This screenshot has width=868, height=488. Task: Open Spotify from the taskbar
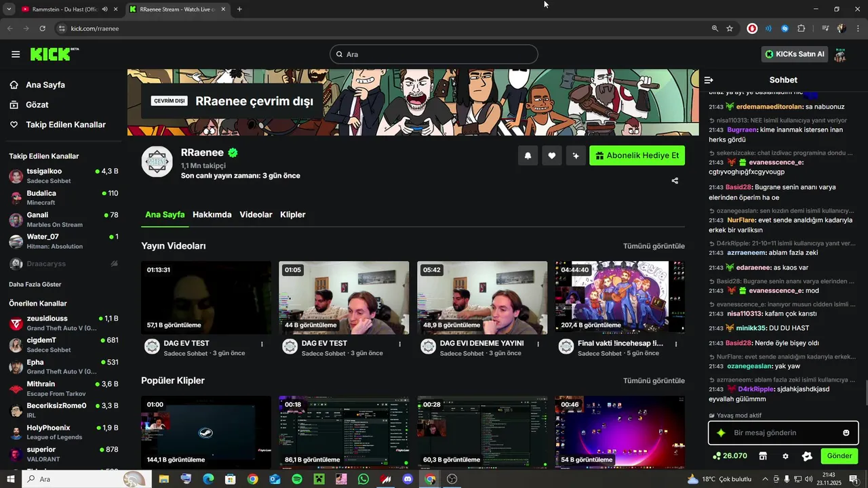297,479
